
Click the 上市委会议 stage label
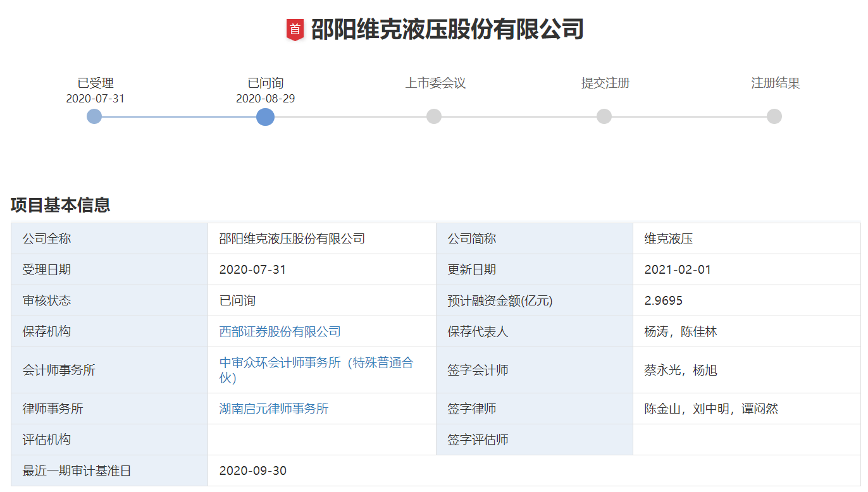(x=435, y=83)
